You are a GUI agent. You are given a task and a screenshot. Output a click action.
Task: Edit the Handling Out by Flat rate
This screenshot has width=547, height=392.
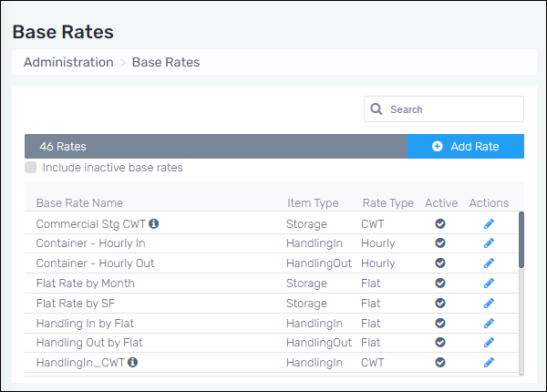489,343
